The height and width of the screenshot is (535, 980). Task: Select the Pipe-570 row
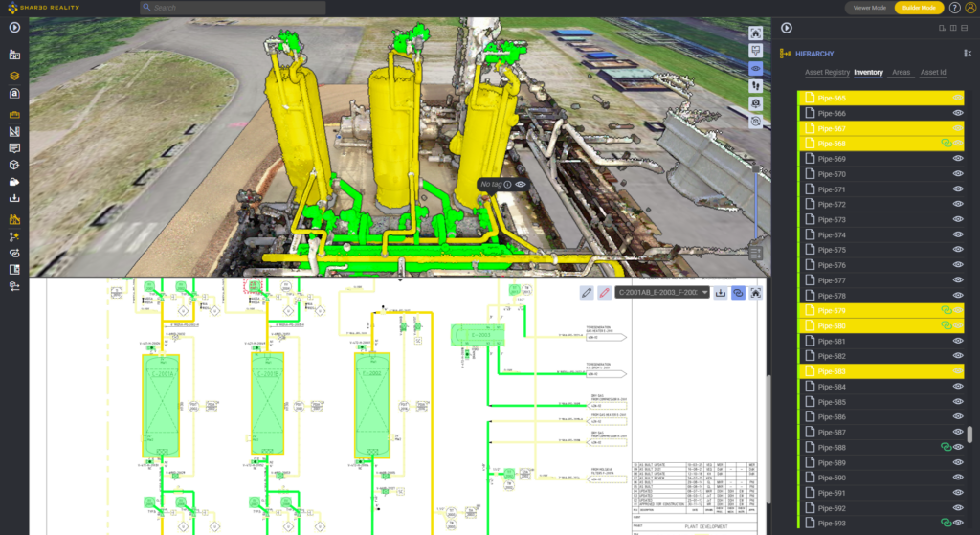pyautogui.click(x=881, y=174)
